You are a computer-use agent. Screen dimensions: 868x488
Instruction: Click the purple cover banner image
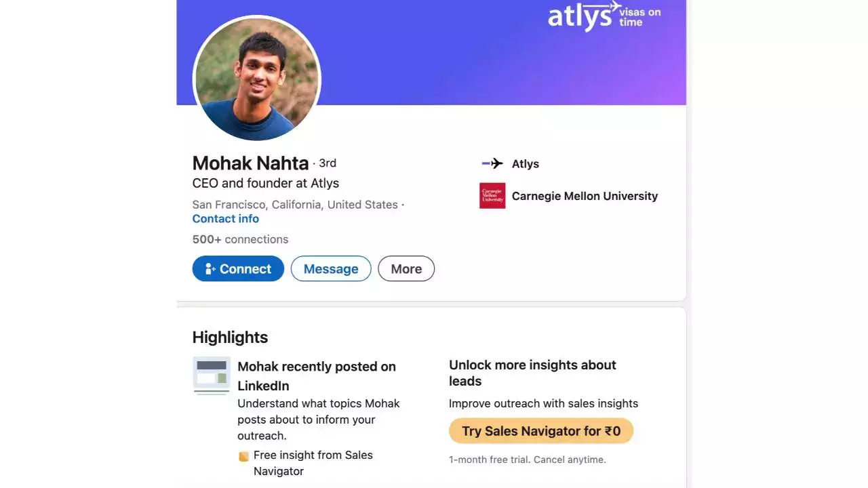click(x=431, y=52)
